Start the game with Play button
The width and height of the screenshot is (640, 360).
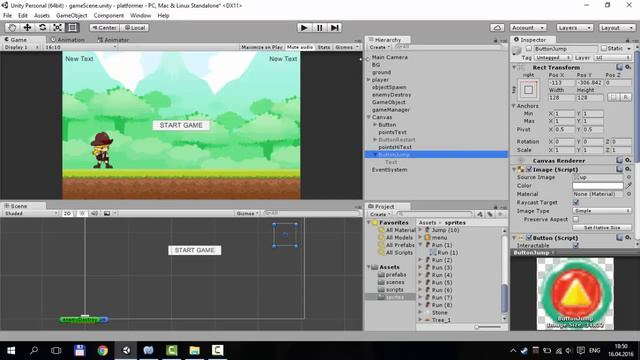[304, 27]
